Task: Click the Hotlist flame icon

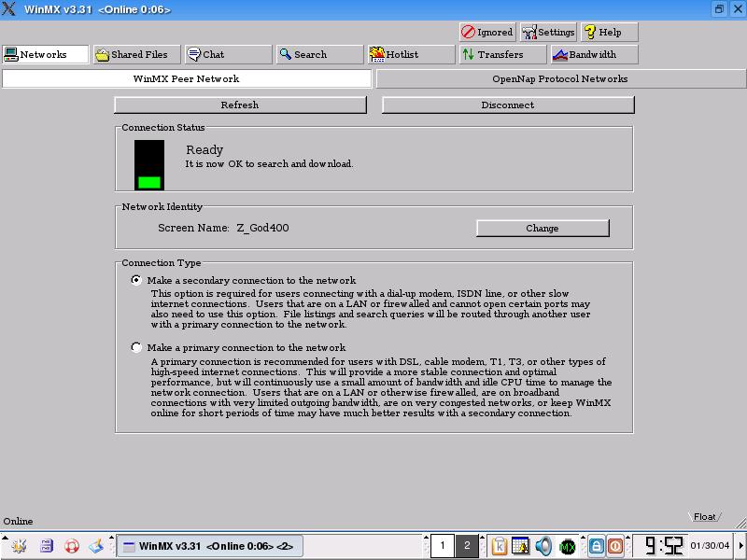Action: click(377, 54)
